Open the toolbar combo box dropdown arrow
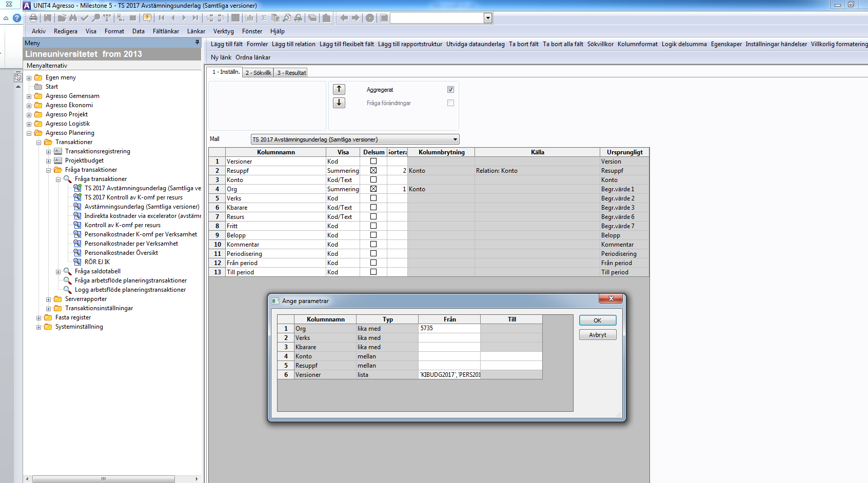The height and width of the screenshot is (483, 868). tap(488, 18)
